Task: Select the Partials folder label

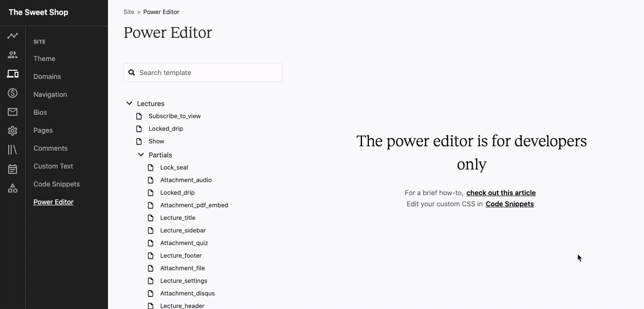Action: 160,155
